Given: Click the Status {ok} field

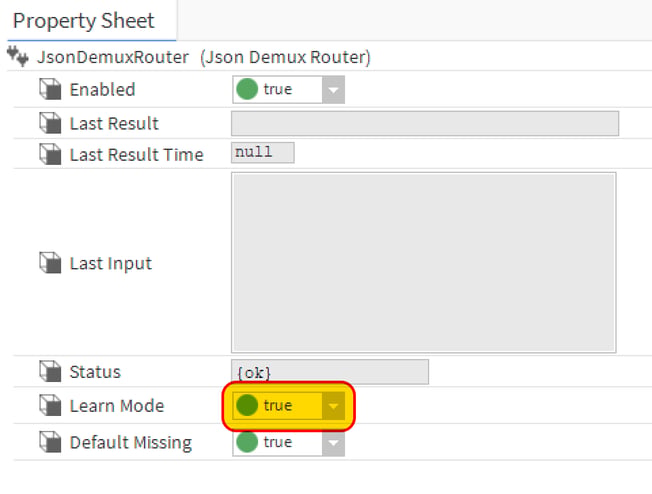Looking at the screenshot, I should point(330,372).
